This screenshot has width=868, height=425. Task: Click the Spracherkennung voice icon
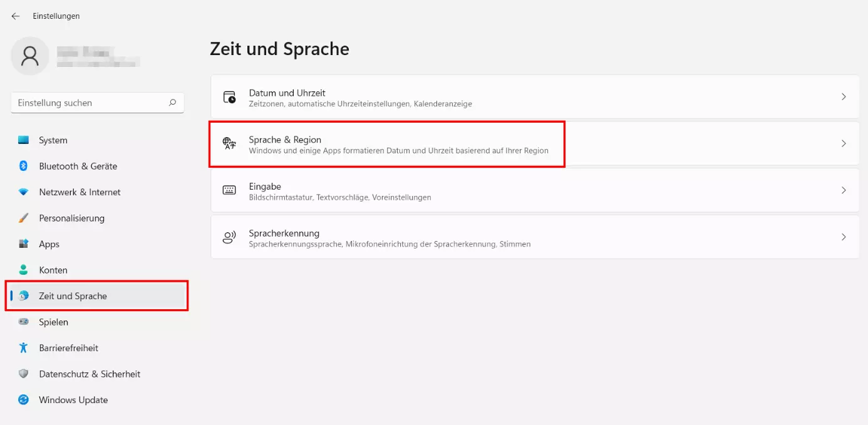(229, 237)
